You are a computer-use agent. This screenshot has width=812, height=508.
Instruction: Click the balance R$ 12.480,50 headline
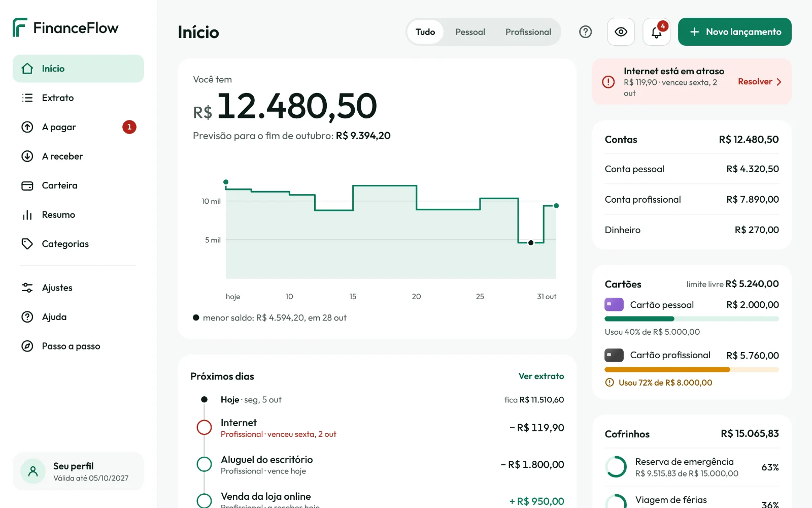285,107
